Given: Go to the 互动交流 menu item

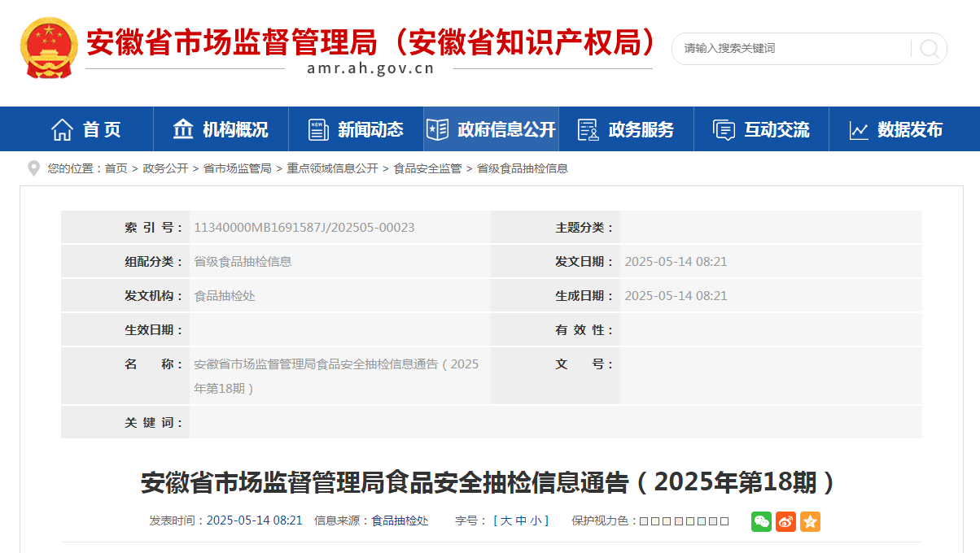Looking at the screenshot, I should tap(761, 129).
